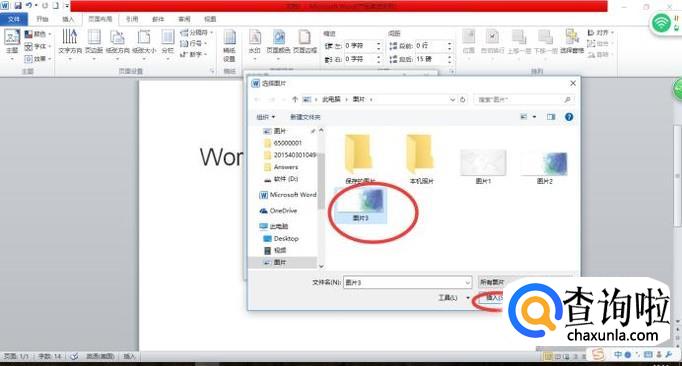Click the refresh icon beside address bar
The height and width of the screenshot is (366, 682).
coord(463,99)
